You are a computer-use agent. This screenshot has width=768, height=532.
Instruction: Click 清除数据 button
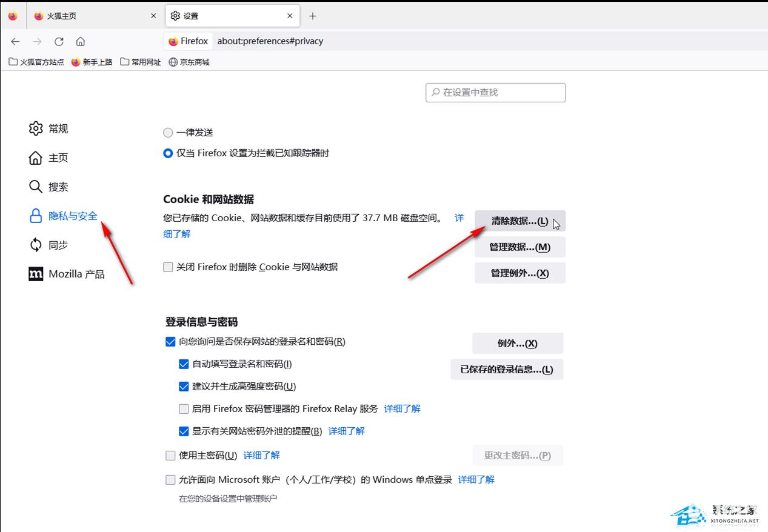point(519,221)
